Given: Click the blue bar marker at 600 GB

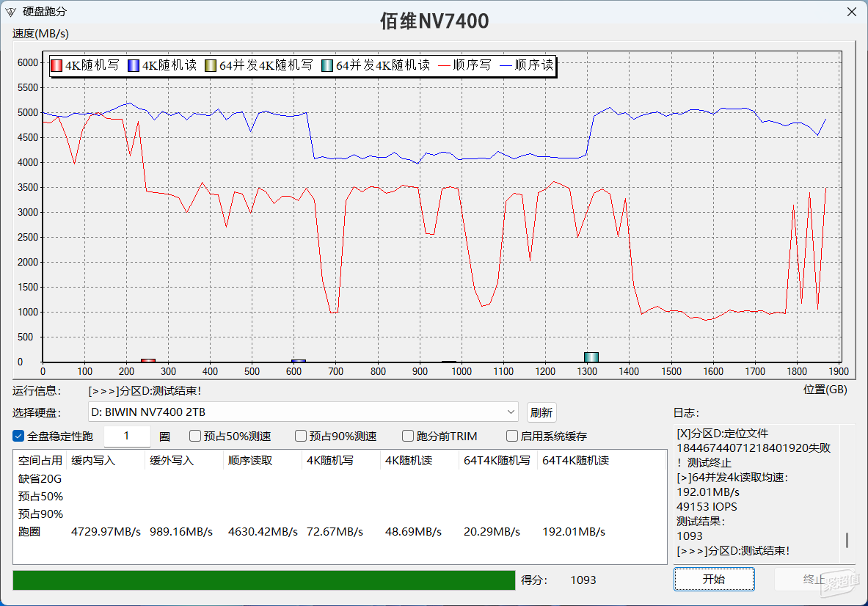Looking at the screenshot, I should (x=299, y=361).
